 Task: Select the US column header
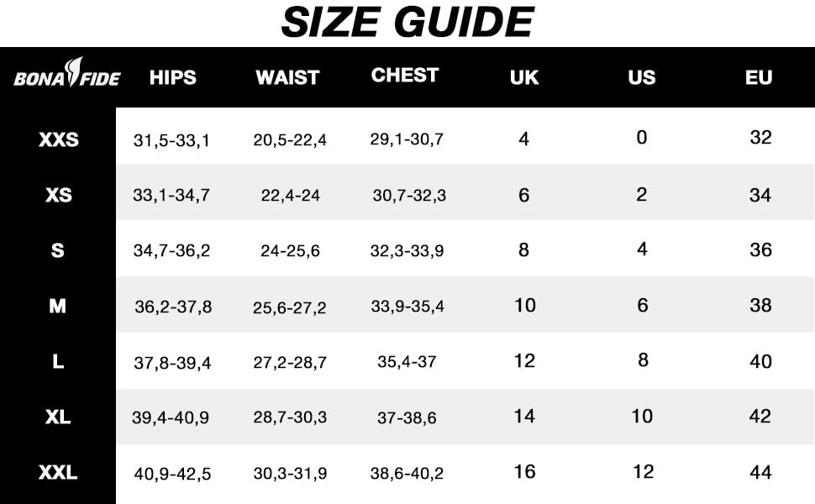point(642,78)
